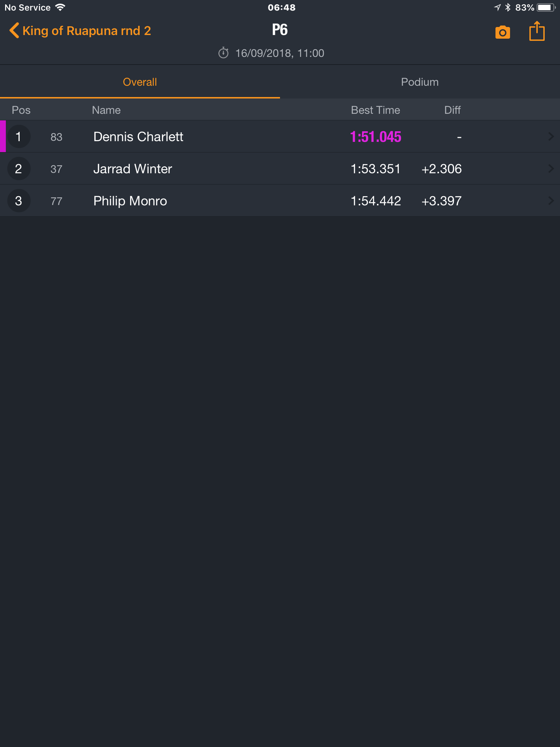This screenshot has width=560, height=747.
Task: Tap the purple fastest lap time 1:51.045
Action: 376,137
